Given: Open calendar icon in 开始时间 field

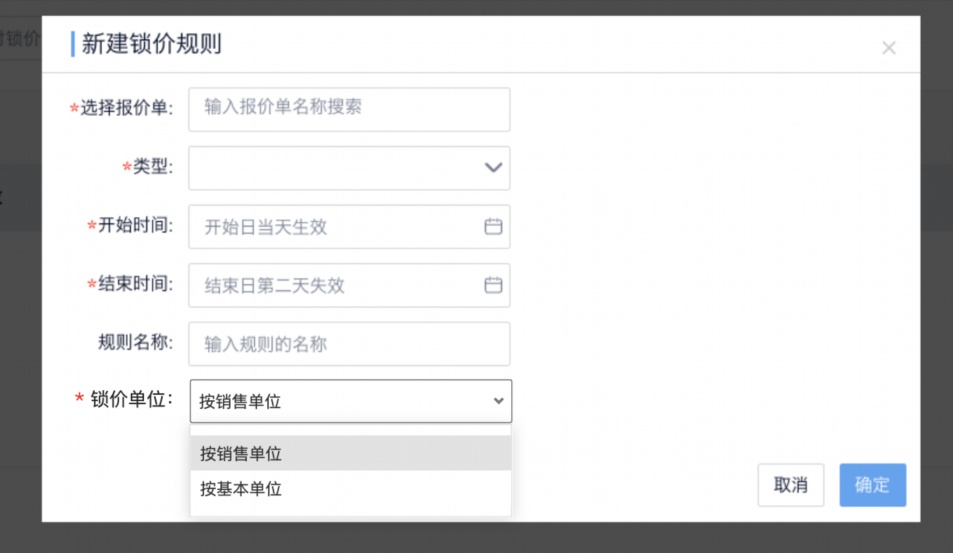Looking at the screenshot, I should (x=493, y=227).
